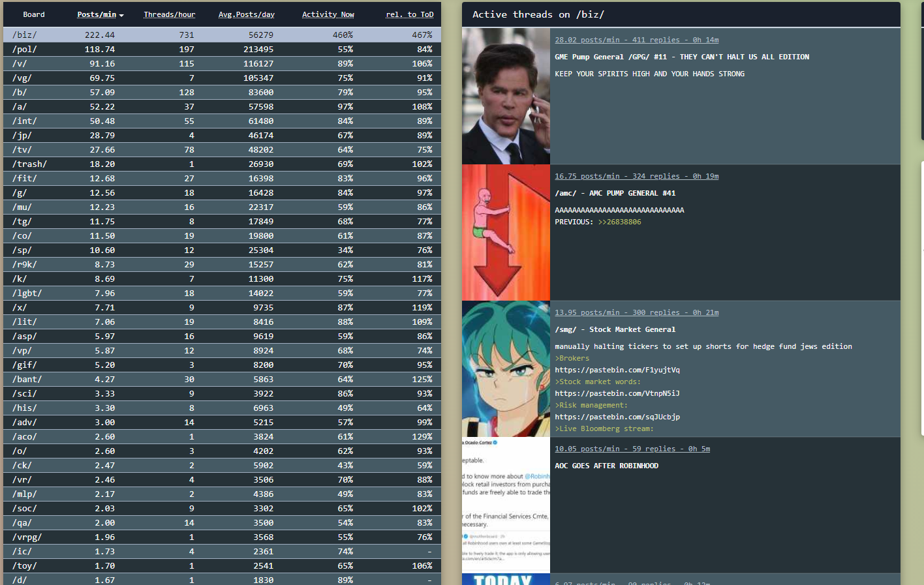
Task: Select the /vp/ board row
Action: point(222,350)
